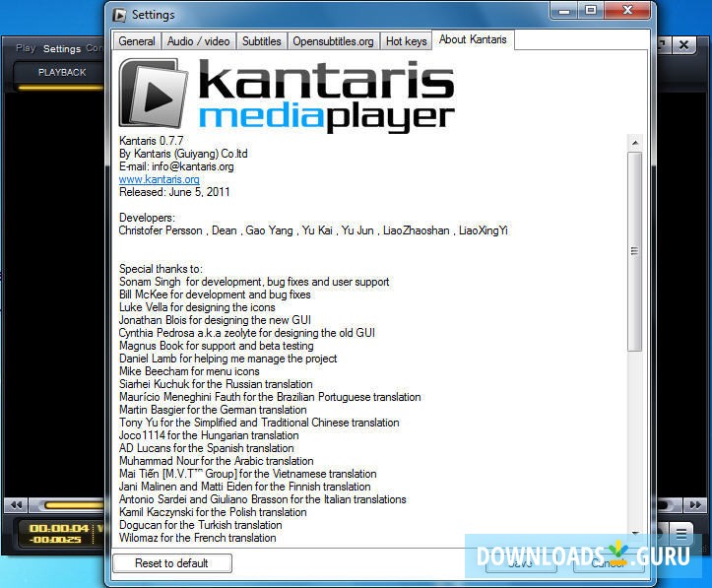Click the 'Jani Malinen' Finnish translation line

click(245, 487)
